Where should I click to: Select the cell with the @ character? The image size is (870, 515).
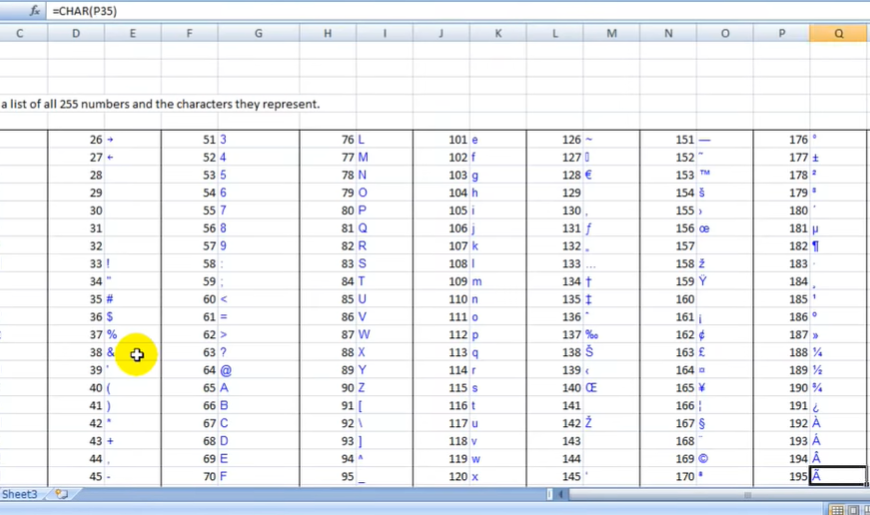[x=259, y=370]
